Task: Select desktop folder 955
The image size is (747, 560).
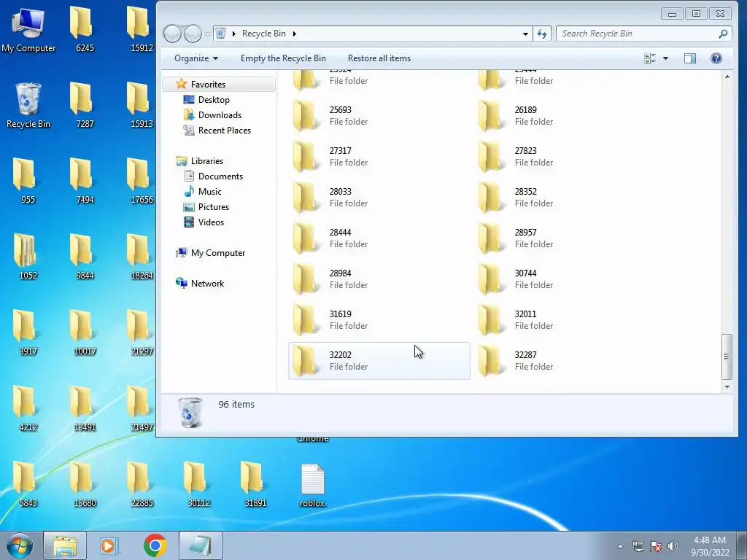Action: [28, 182]
